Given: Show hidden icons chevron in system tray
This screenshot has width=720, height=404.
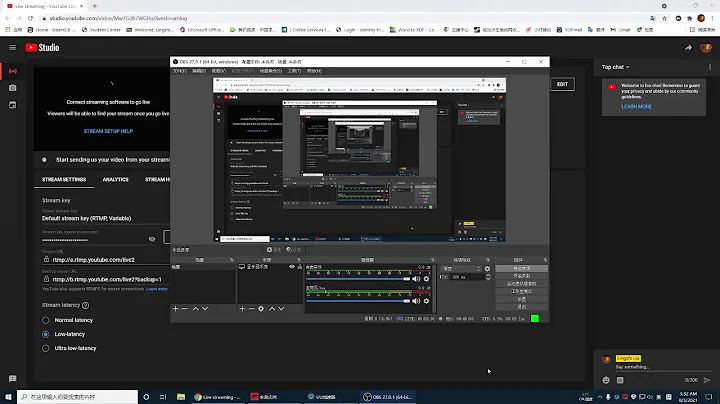Looking at the screenshot, I should [600, 397].
